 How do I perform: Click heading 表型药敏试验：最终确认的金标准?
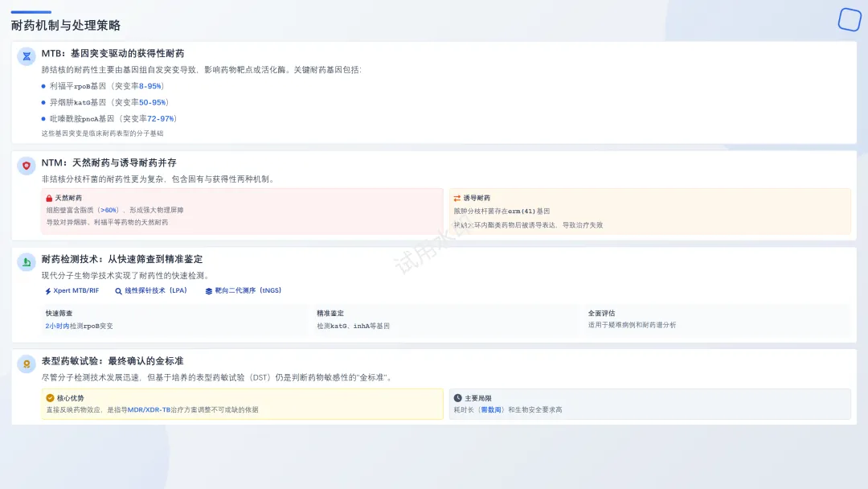click(x=113, y=361)
